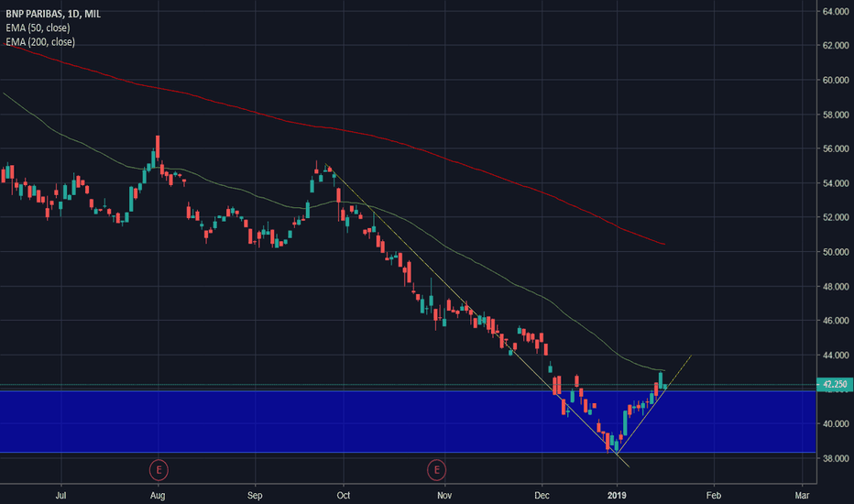Click the 52.000 price axis label
The image size is (854, 504).
point(836,217)
